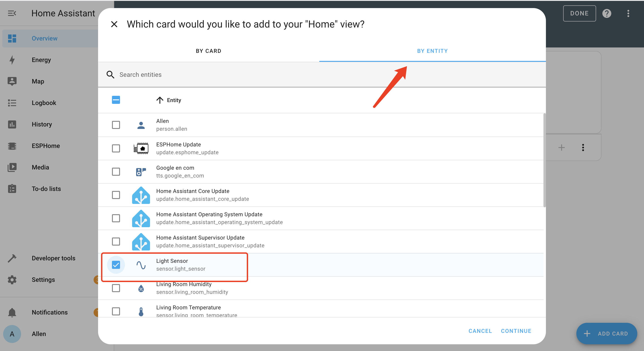Check the Google en com checkbox

tap(116, 171)
